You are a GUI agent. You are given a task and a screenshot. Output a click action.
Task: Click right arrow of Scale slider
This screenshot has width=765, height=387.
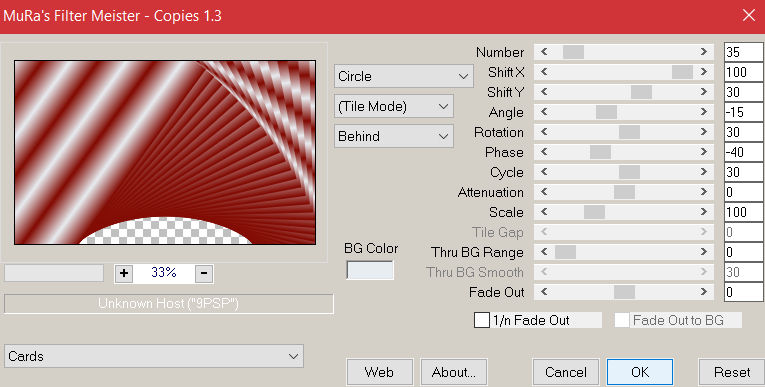tap(704, 212)
